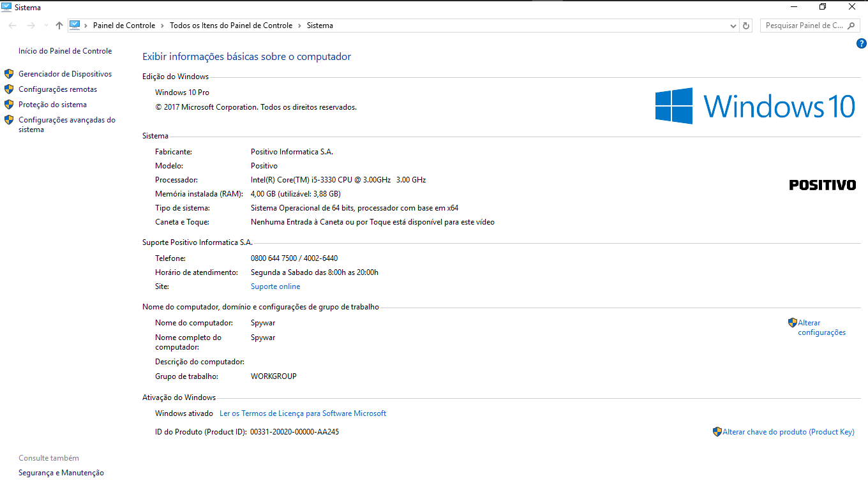Click the computer name value next to "Nome do computador:"
Viewport: 868px width, 490px height.
click(x=263, y=323)
